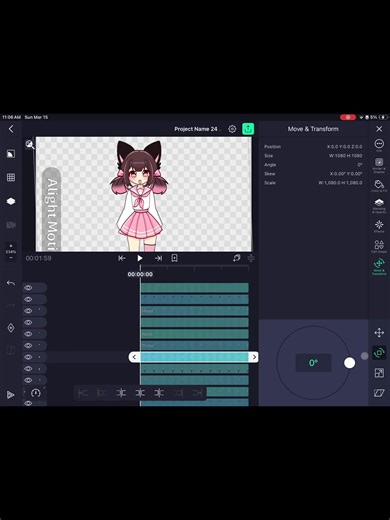Click the Project Name 24 title
Image resolution: width=390 pixels, height=520 pixels.
tap(197, 129)
